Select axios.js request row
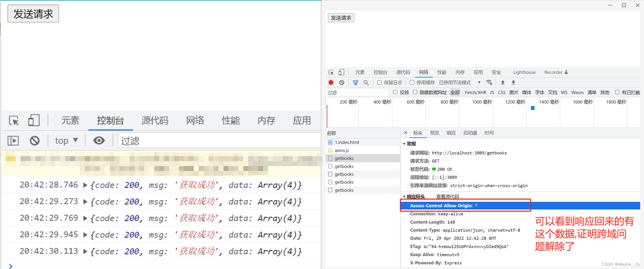This screenshot has height=269, width=644. pos(363,150)
